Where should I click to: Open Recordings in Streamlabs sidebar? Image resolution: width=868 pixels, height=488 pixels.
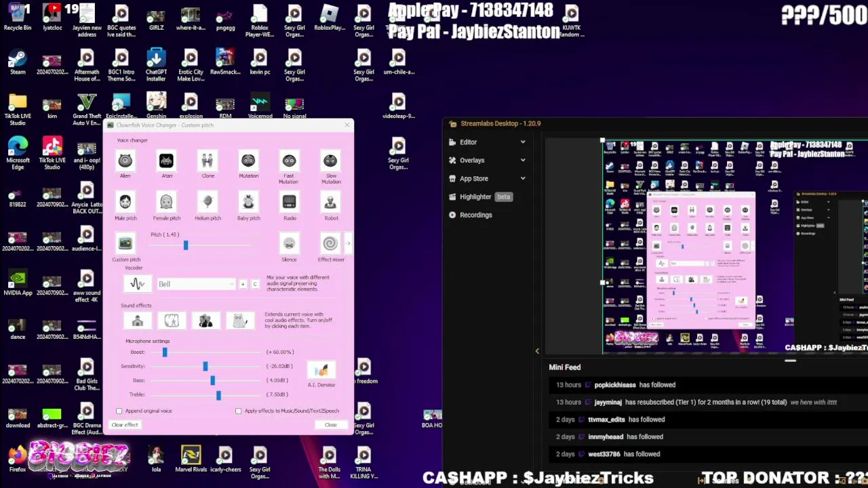[475, 215]
